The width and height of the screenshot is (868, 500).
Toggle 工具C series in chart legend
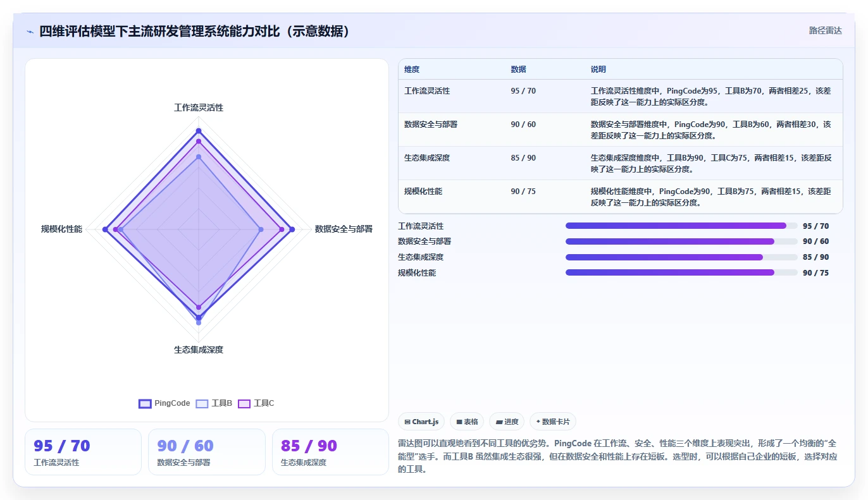pos(256,403)
